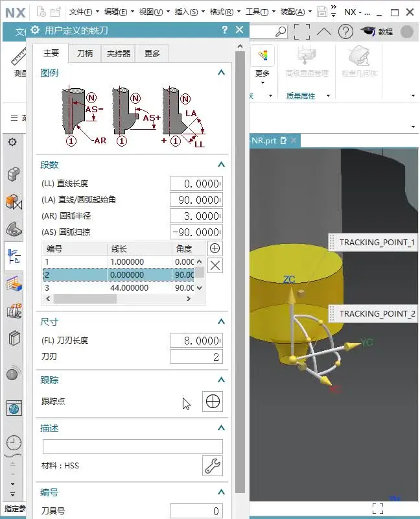Click the help question mark icon in toolbar

click(x=345, y=31)
